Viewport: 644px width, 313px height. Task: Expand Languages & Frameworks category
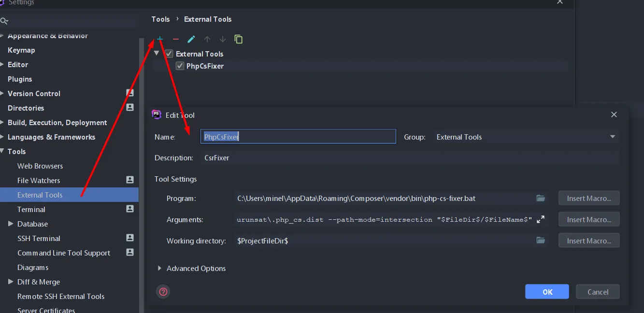pos(2,137)
